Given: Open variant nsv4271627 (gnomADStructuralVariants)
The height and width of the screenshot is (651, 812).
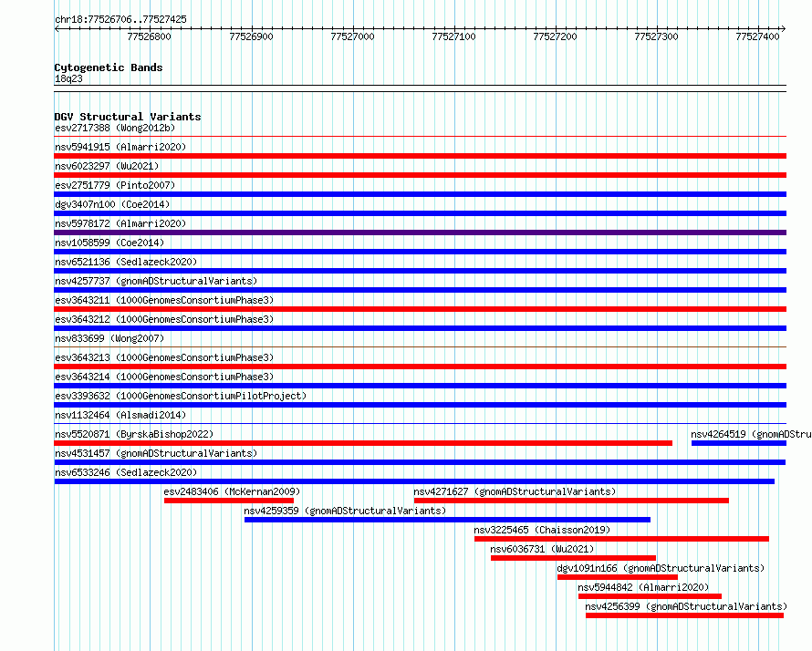Looking at the screenshot, I should point(515,491).
